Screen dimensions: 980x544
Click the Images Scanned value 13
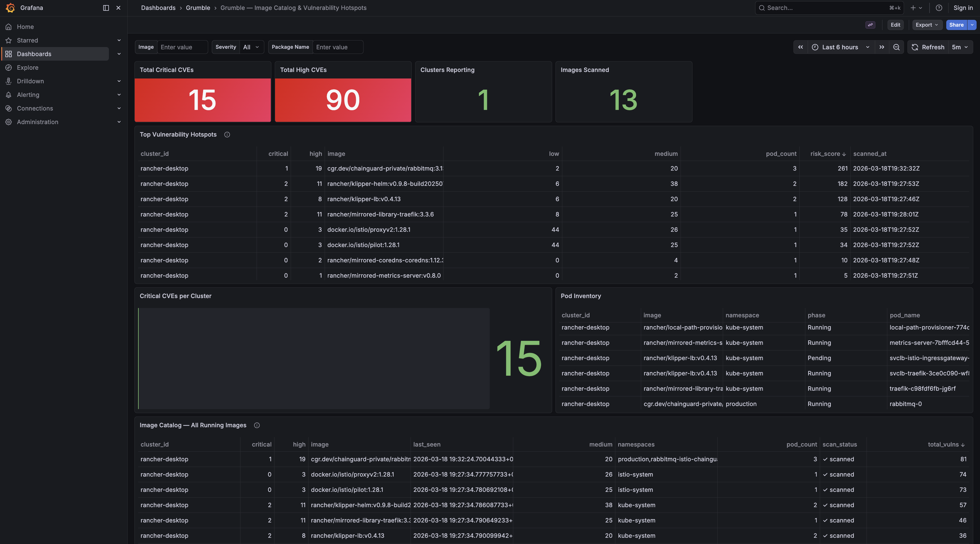coord(624,100)
